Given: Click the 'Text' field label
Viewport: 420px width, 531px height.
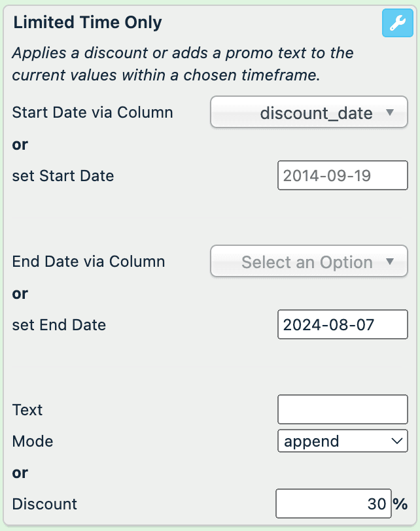Looking at the screenshot, I should click(27, 410).
